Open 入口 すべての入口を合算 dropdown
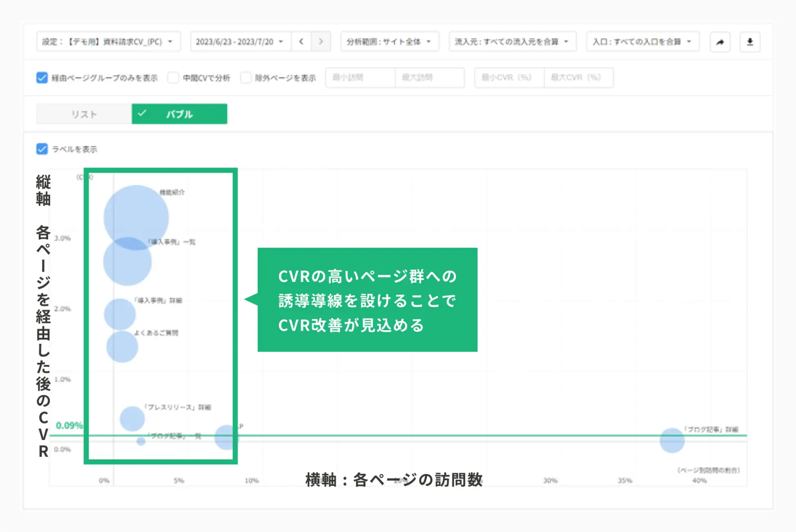 pos(642,42)
